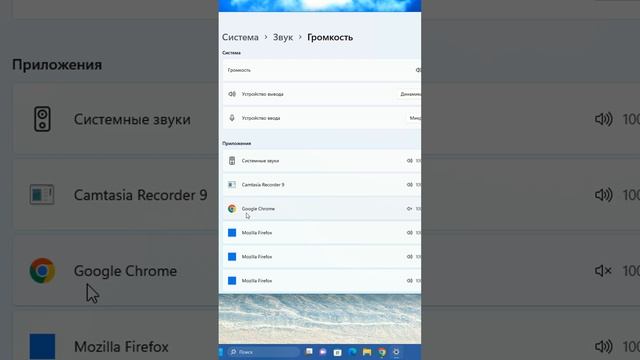Mute the first Mozilla Firefox row in center panel
The height and width of the screenshot is (360, 640).
click(409, 233)
